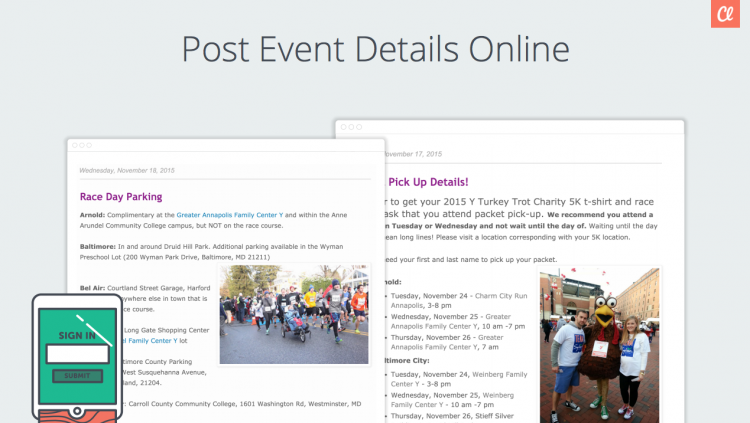Click 'Long Gate Shopping Center' text

(166, 330)
